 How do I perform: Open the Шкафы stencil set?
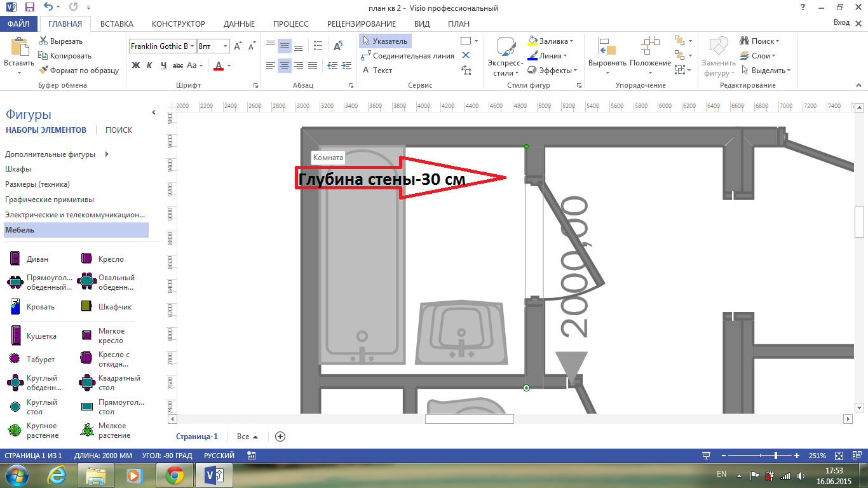[18, 169]
